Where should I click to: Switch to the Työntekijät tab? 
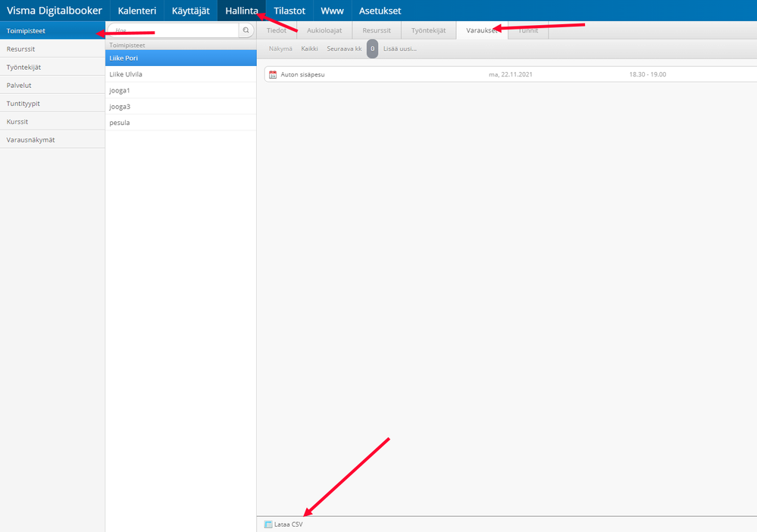pyautogui.click(x=429, y=30)
